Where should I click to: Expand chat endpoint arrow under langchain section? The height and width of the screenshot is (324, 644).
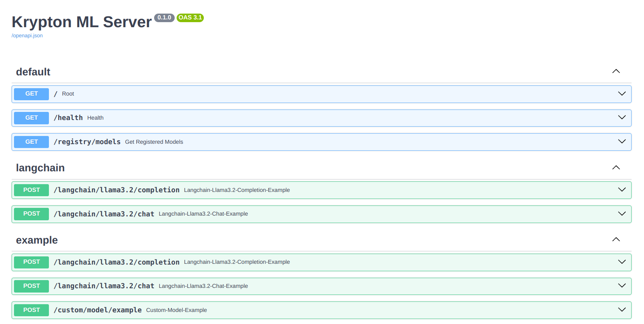point(622,214)
